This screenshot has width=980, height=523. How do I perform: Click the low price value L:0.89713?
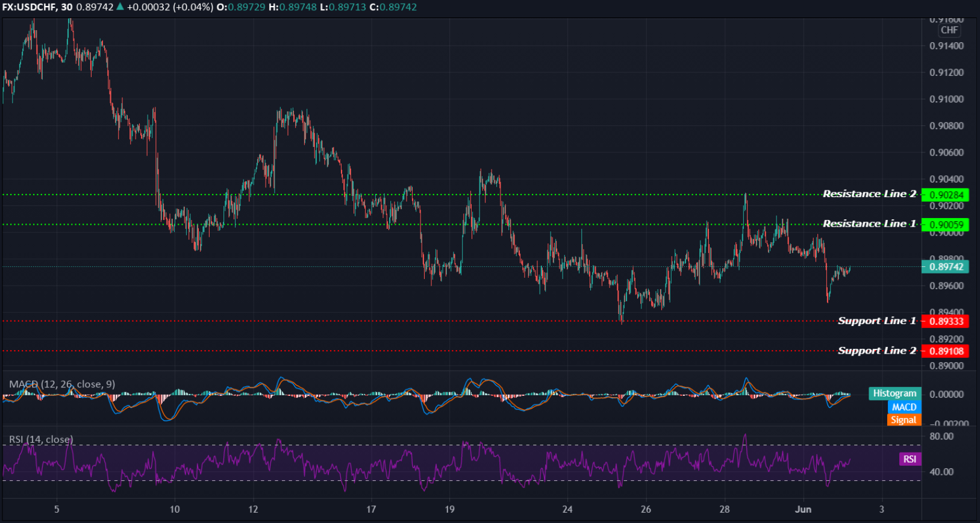(x=343, y=7)
